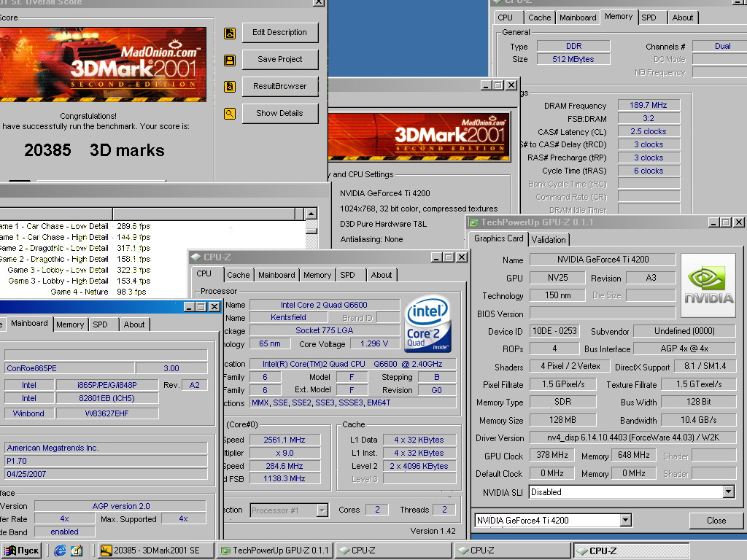Close GPU-Z with the Close button
747x560 pixels.
(x=716, y=521)
